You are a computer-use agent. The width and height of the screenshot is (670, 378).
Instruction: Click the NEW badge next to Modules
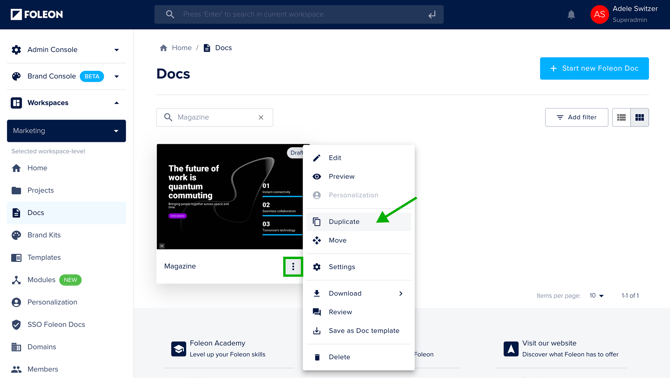click(70, 280)
